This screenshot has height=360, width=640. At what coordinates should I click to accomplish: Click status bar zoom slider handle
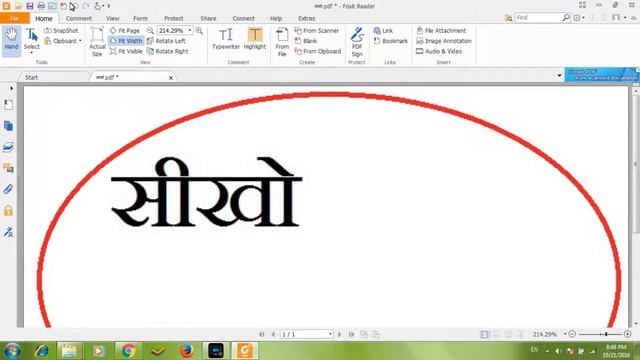(606, 334)
